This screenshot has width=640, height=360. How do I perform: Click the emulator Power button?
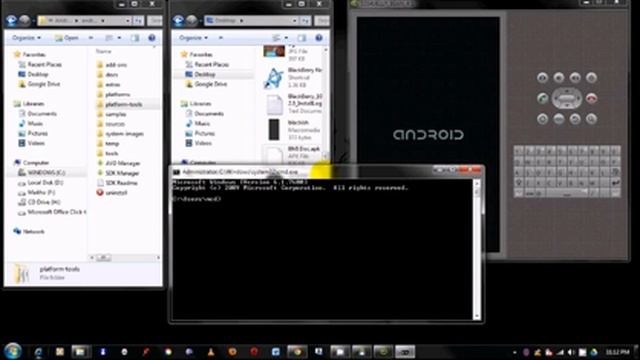pyautogui.click(x=591, y=78)
